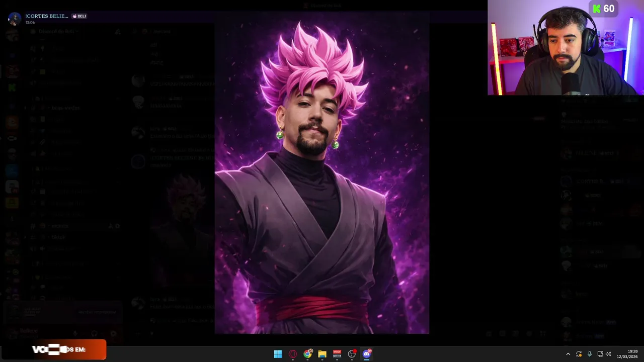Open Voicemeeter from the taskbar
Image resolution: width=644 pixels, height=362 pixels.
pyautogui.click(x=337, y=354)
